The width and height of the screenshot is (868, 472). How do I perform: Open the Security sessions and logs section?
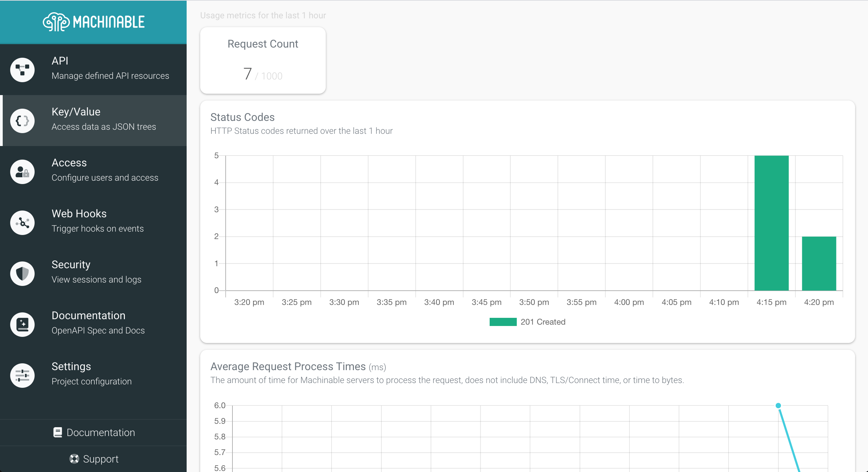(96, 279)
